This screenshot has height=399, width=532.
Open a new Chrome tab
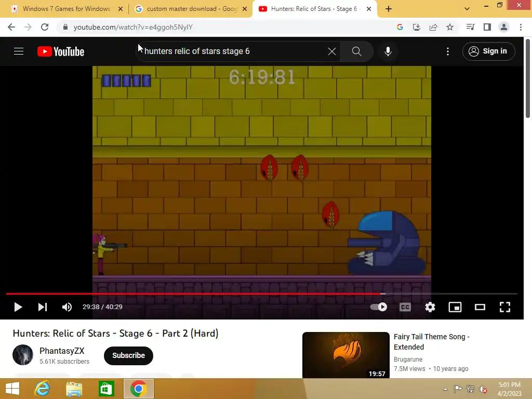pyautogui.click(x=389, y=9)
